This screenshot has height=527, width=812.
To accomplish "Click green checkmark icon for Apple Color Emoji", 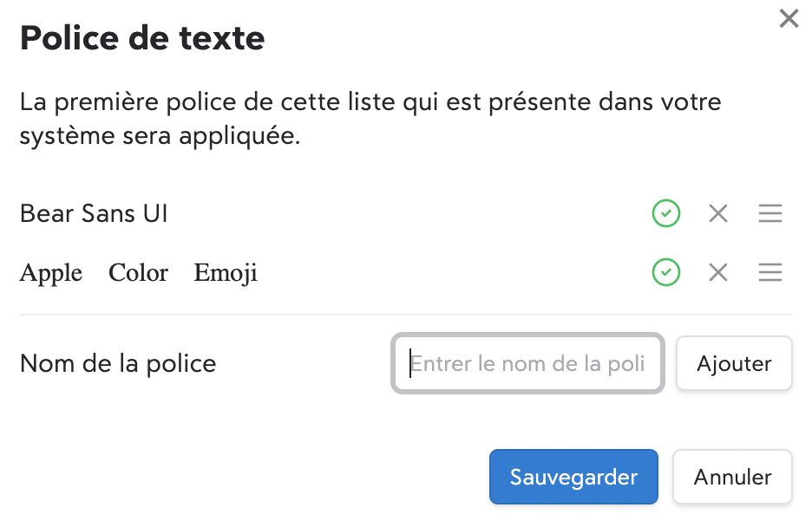I will point(665,273).
